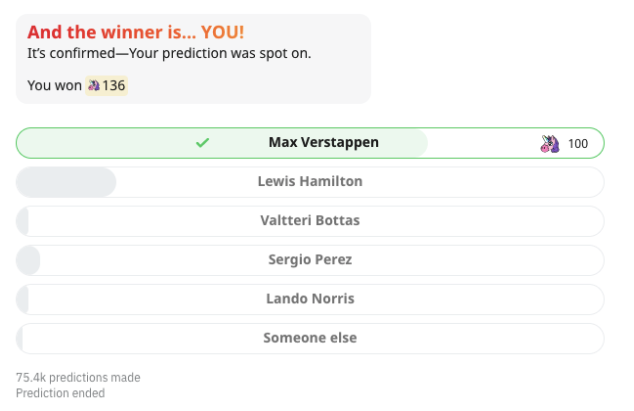Click the unicorn icon in the winnings badge
This screenshot has width=634, height=411.
(x=94, y=86)
